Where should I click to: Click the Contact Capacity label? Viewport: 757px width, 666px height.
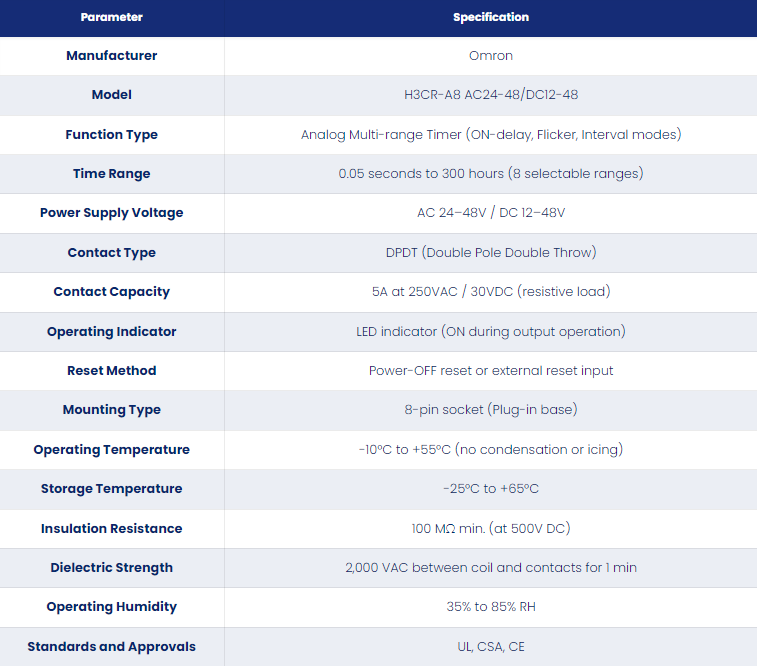(x=112, y=291)
